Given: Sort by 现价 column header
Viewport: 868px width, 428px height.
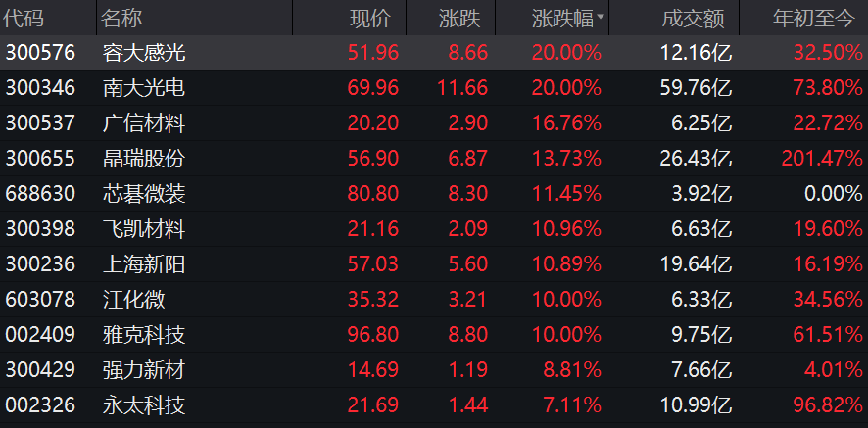Looking at the screenshot, I should click(x=368, y=18).
